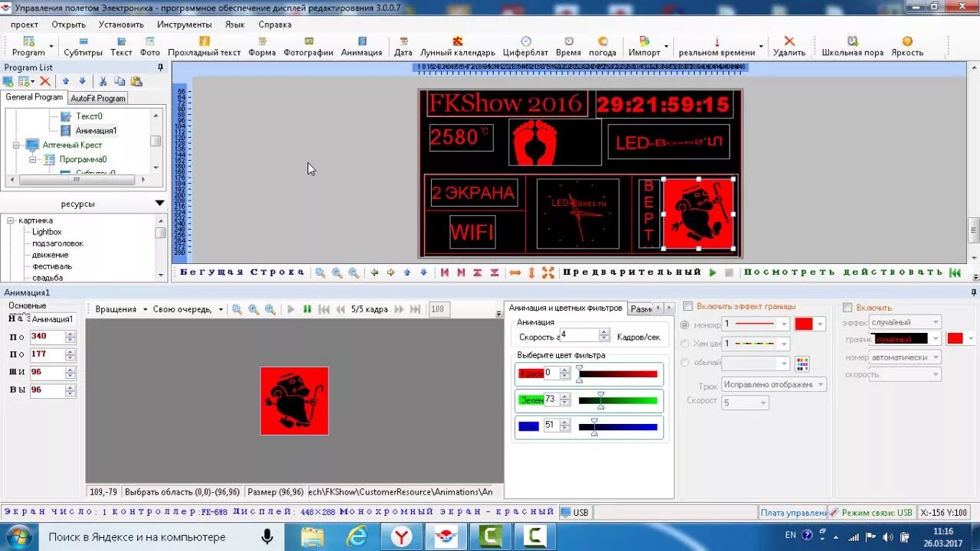980x551 pixels.
Task: Cut the selected program item
Action: 103,81
